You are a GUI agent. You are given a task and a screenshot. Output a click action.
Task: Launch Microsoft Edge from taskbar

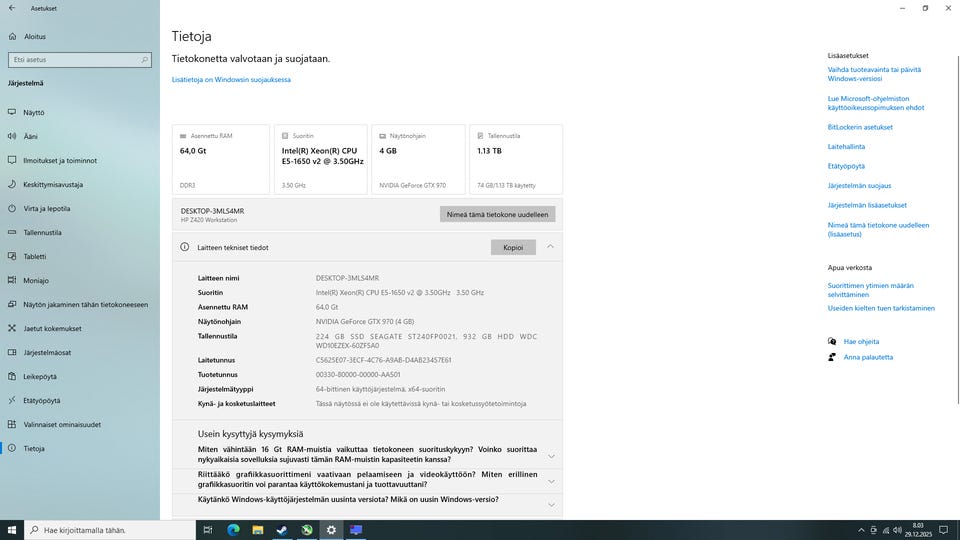[233, 530]
